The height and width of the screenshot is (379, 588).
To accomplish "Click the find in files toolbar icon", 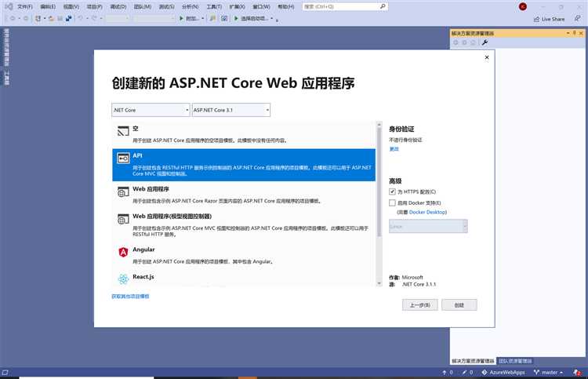I will [212, 18].
